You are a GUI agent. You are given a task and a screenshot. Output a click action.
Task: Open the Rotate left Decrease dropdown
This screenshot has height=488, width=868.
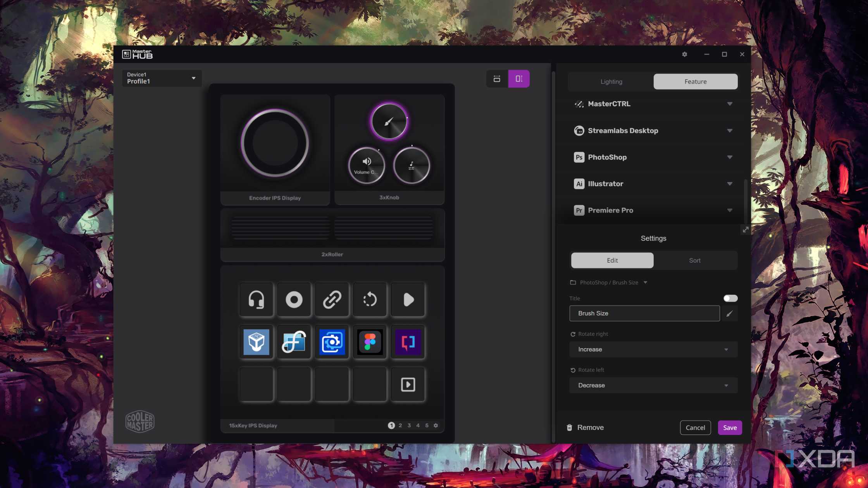(653, 385)
